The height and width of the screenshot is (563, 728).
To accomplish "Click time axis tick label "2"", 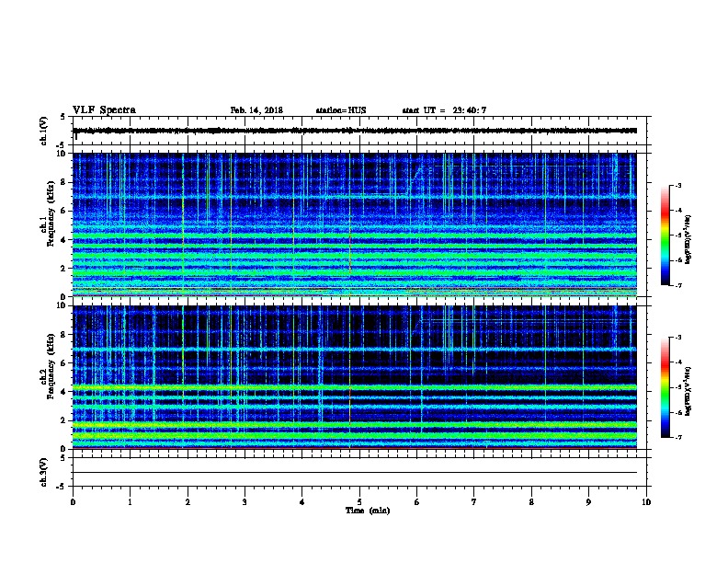I will tap(188, 502).
